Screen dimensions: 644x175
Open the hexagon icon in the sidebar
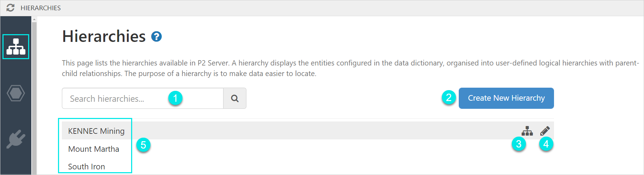(16, 93)
